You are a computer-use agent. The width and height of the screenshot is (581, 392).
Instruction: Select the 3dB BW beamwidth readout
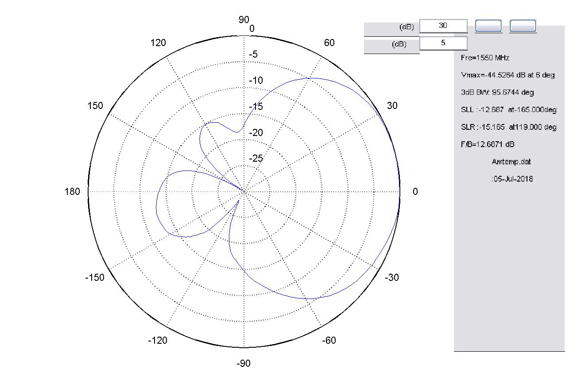[x=497, y=93]
